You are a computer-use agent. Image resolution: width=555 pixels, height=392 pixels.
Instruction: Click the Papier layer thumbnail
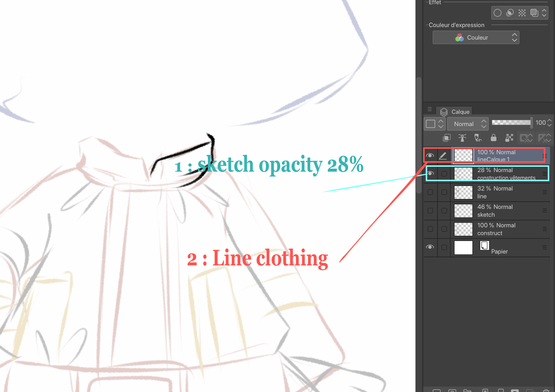coord(463,248)
